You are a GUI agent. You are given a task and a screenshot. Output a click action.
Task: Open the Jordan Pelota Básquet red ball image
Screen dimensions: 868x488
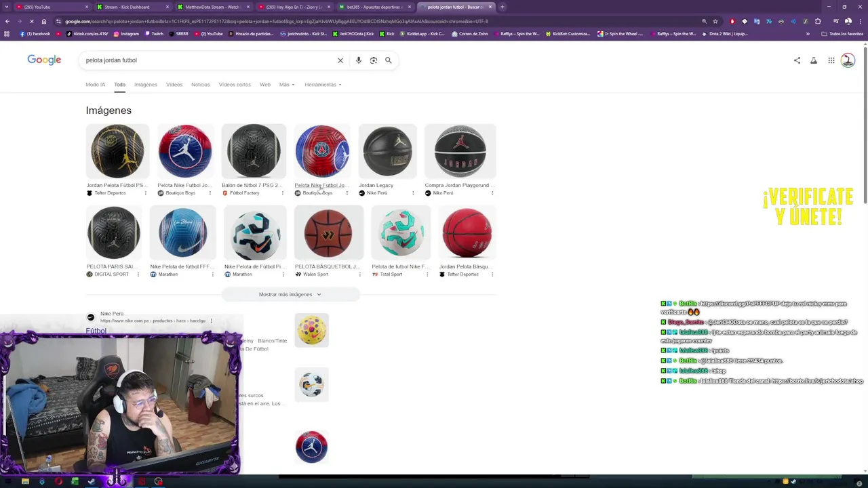(467, 232)
